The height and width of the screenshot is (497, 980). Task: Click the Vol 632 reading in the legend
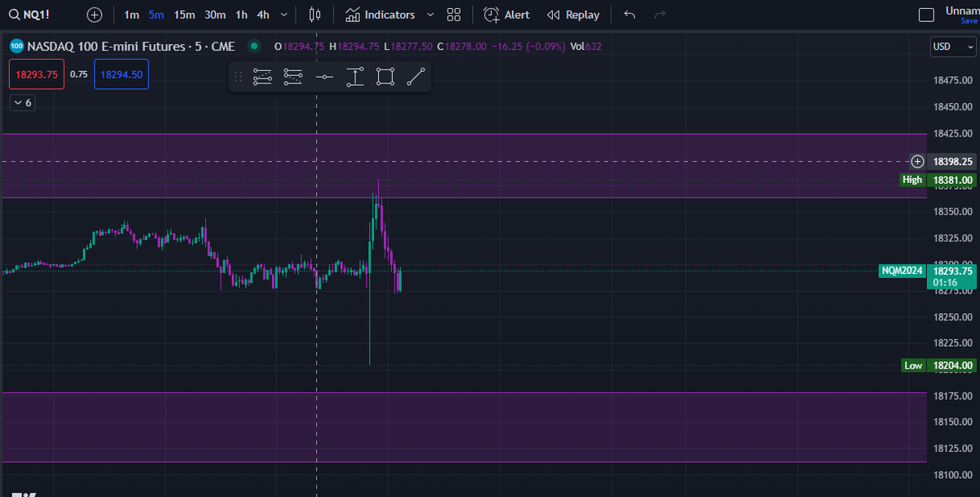point(586,47)
